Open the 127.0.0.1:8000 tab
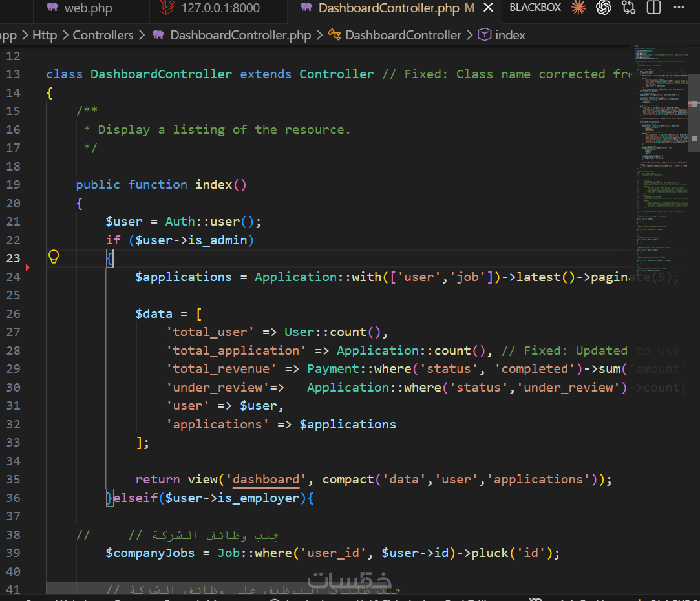This screenshot has width=700, height=601. coord(218,8)
